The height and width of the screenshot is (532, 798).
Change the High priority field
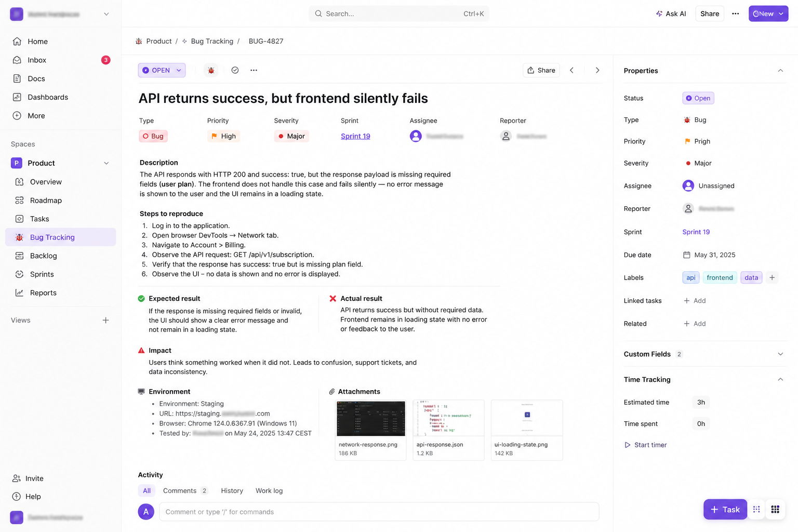(x=223, y=136)
